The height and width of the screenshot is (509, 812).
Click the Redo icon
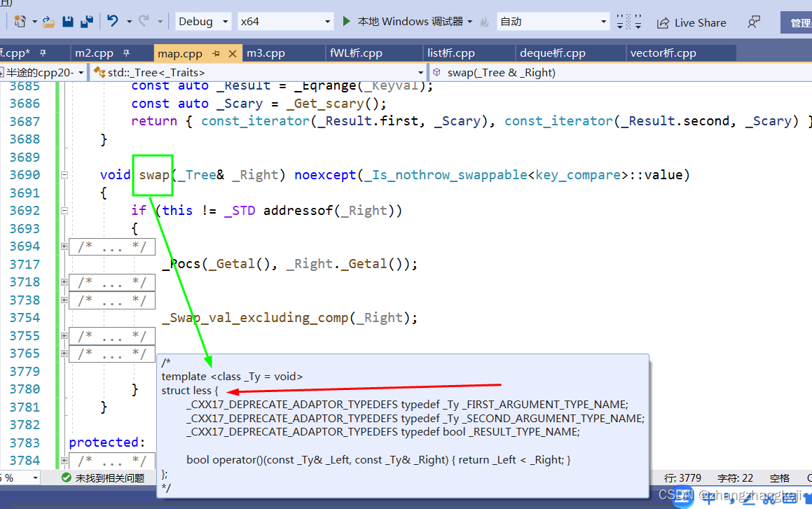(x=144, y=21)
